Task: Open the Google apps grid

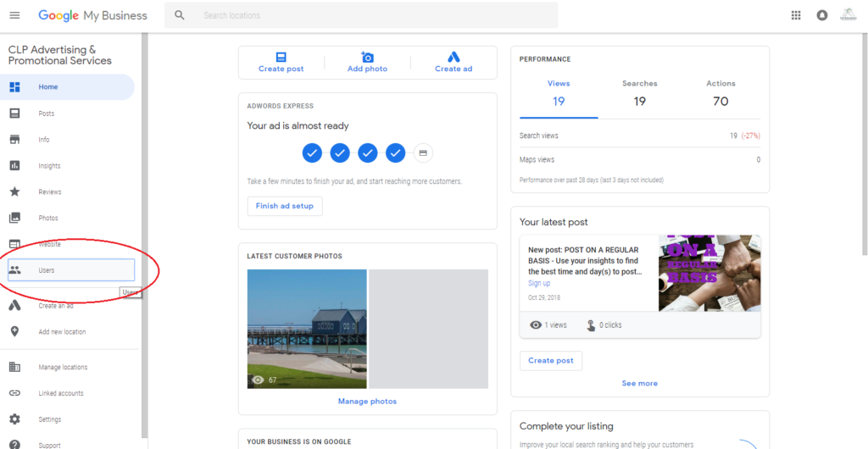Action: (796, 15)
